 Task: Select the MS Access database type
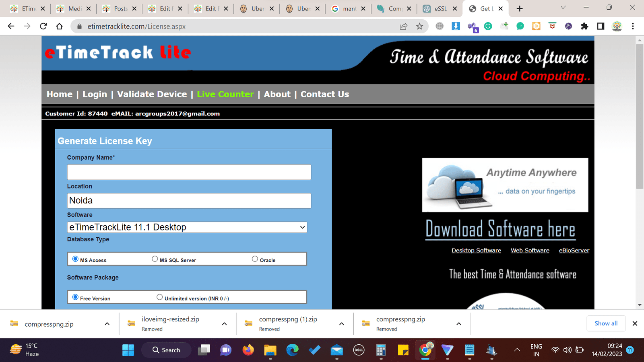(75, 259)
